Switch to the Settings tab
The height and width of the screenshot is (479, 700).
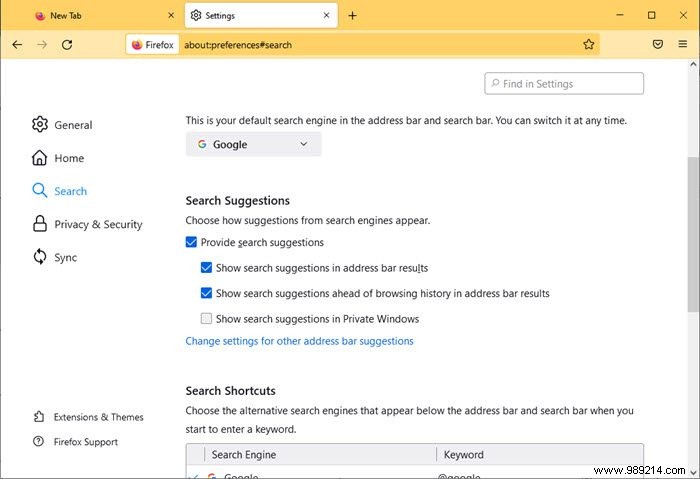click(x=261, y=16)
